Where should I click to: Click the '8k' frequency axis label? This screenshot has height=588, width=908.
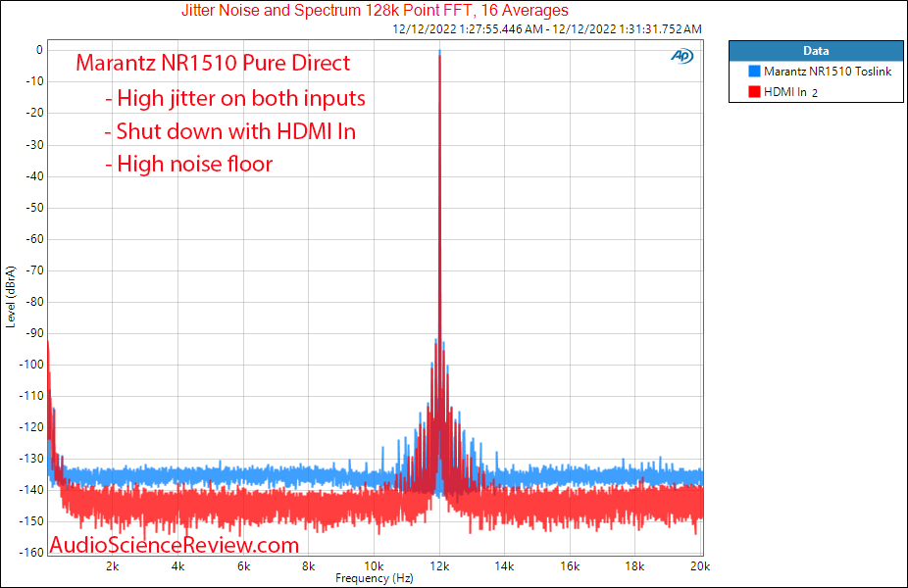click(308, 566)
